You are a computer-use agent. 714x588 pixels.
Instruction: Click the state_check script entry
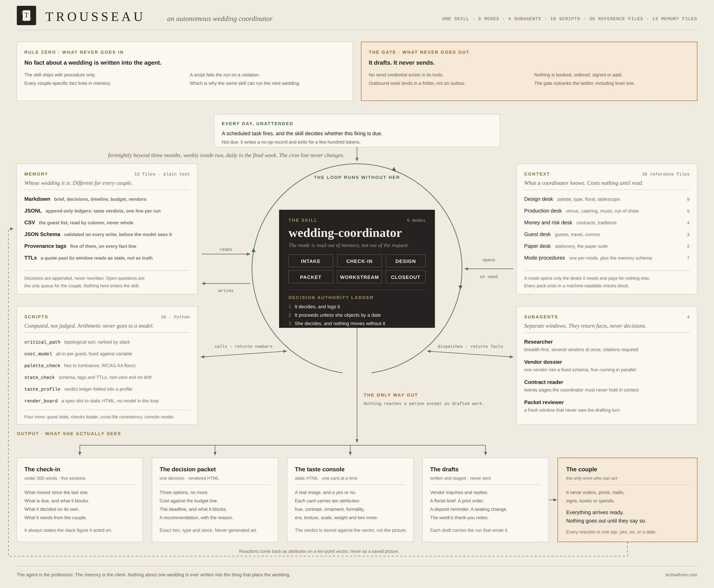tap(88, 377)
